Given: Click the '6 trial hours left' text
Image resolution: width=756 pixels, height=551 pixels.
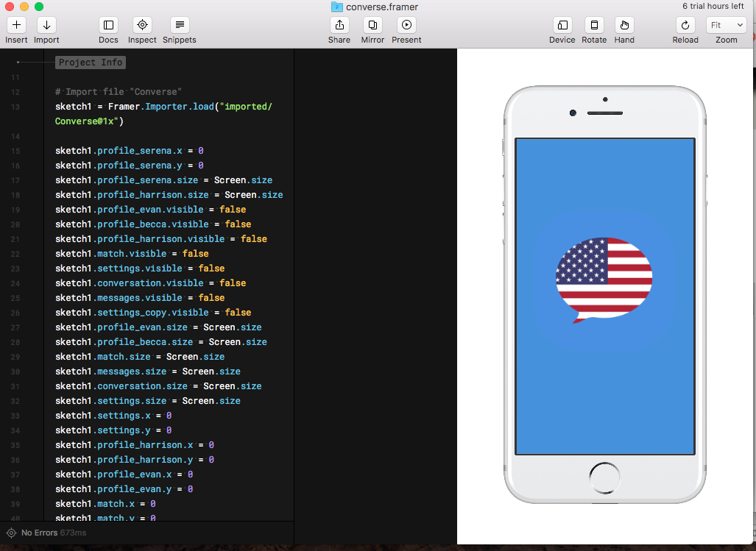Looking at the screenshot, I should 713,7.
